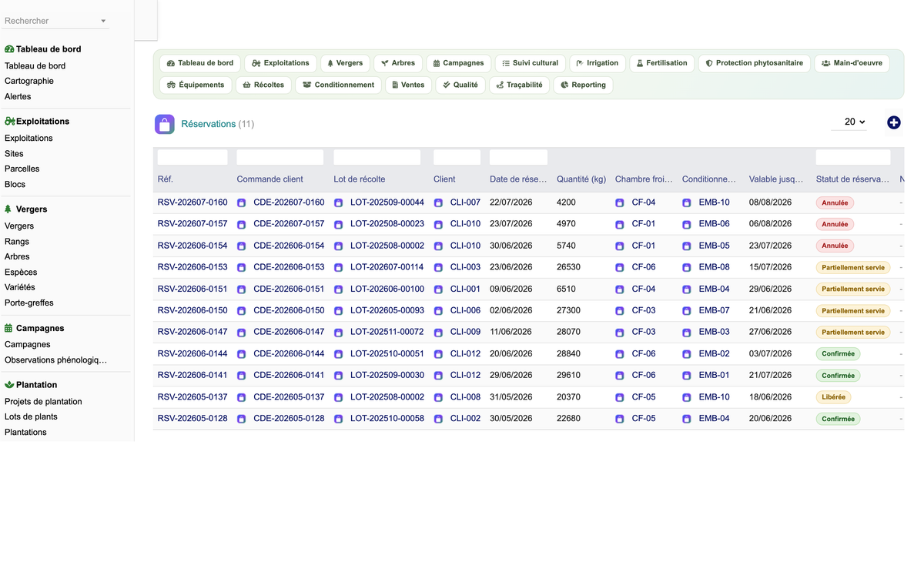Open the Main-d'oeuvre tab

(852, 63)
